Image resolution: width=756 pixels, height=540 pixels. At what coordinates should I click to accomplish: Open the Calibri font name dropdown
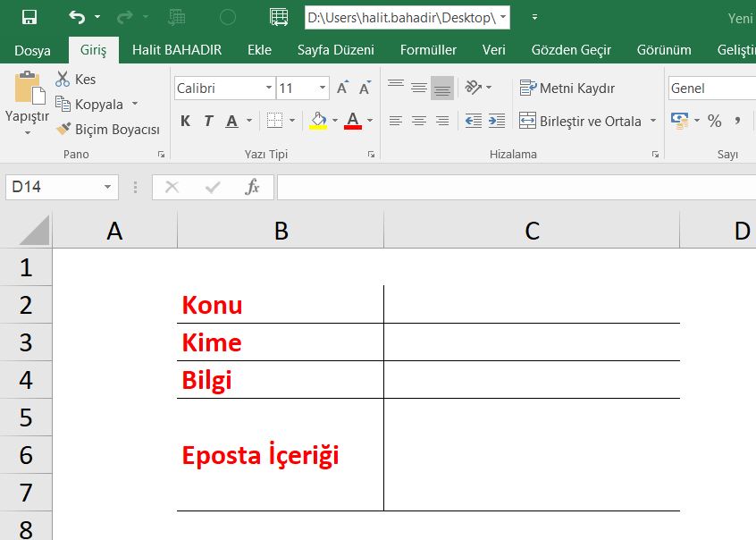click(269, 88)
